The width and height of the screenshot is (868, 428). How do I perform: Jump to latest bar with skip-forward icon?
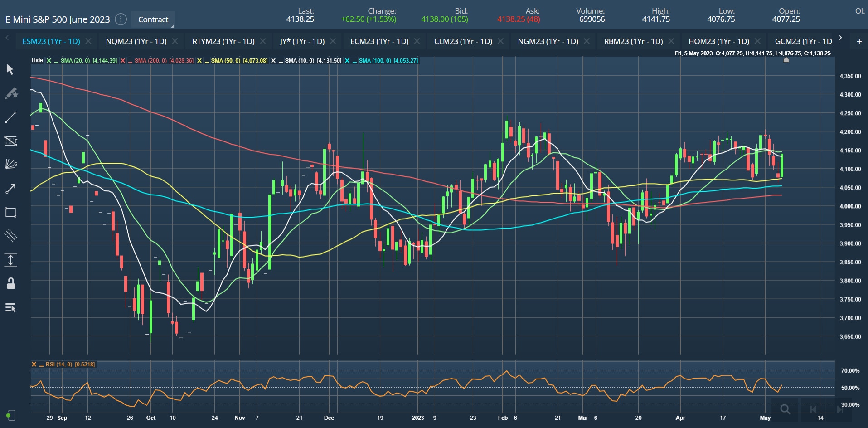tap(839, 410)
